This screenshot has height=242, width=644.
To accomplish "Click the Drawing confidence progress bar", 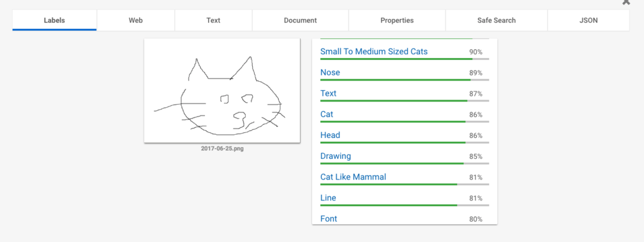I will (404, 163).
